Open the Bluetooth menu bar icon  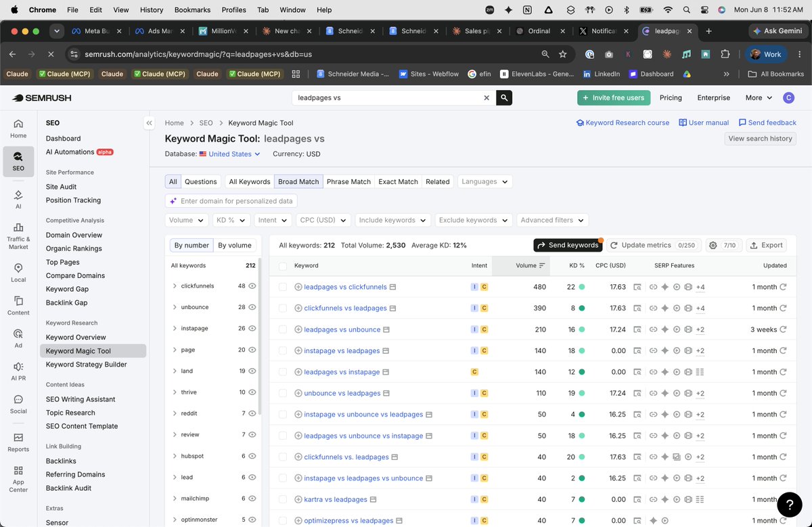pyautogui.click(x=626, y=10)
